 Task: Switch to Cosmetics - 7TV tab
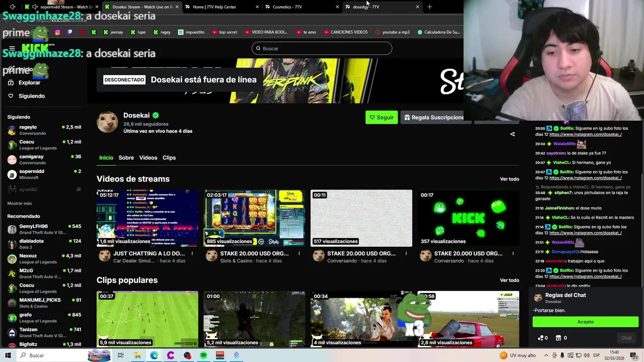click(302, 7)
